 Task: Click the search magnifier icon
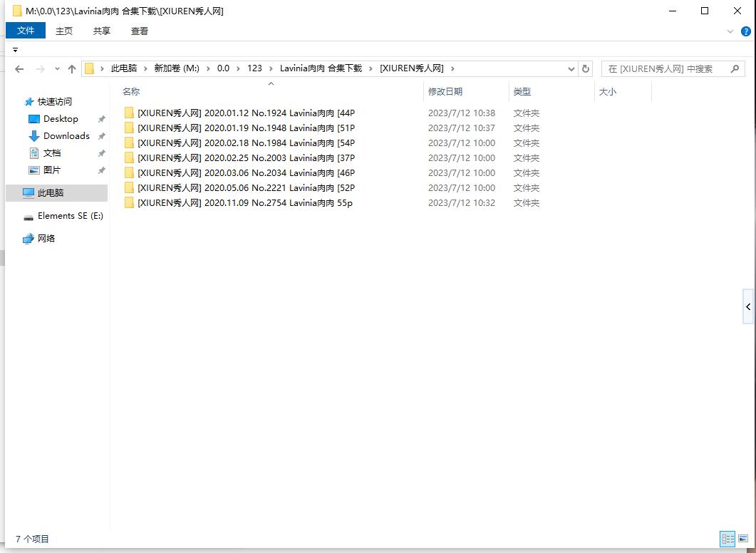735,68
